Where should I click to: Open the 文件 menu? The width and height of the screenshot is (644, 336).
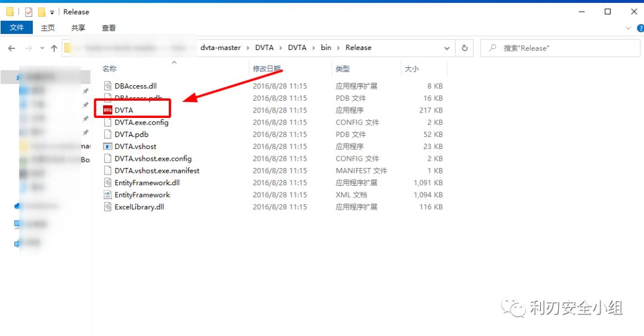17,28
